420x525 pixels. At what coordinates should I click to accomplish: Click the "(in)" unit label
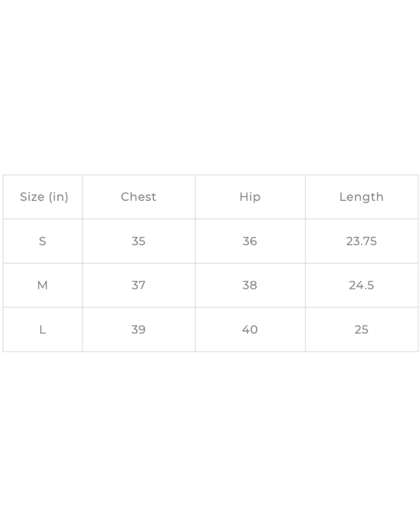tap(58, 197)
